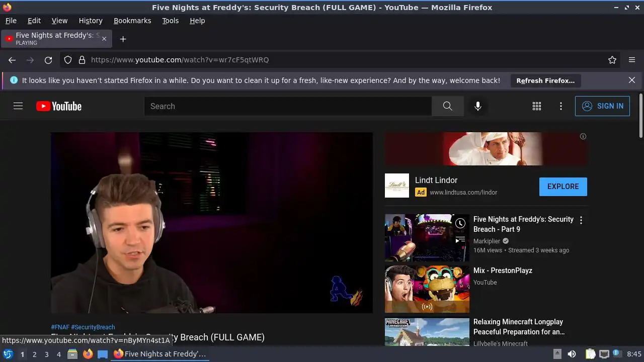
Task: Open Relaxing Minecraft Longplay title link
Action: [x=519, y=327]
